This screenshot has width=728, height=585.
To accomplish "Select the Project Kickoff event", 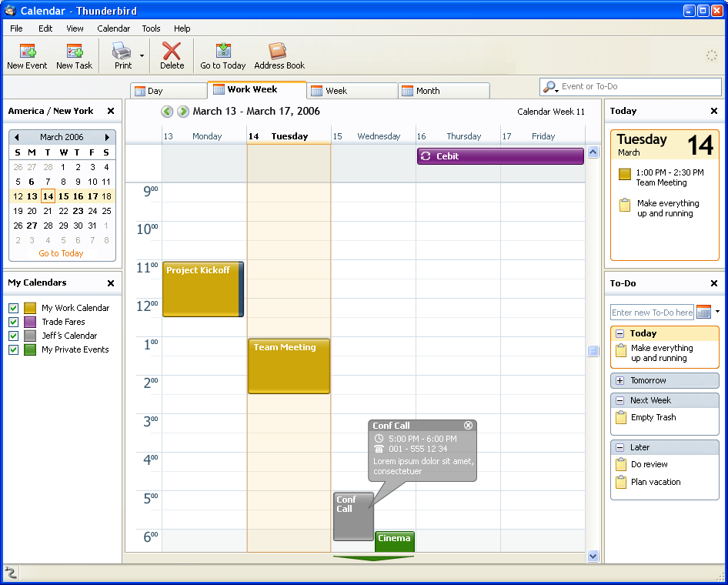I will (203, 289).
